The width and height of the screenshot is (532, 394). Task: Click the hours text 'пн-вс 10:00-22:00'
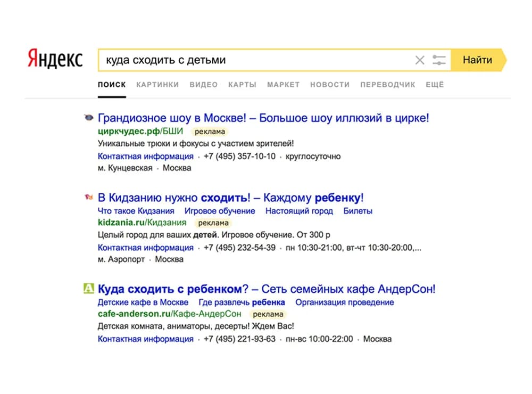(319, 339)
